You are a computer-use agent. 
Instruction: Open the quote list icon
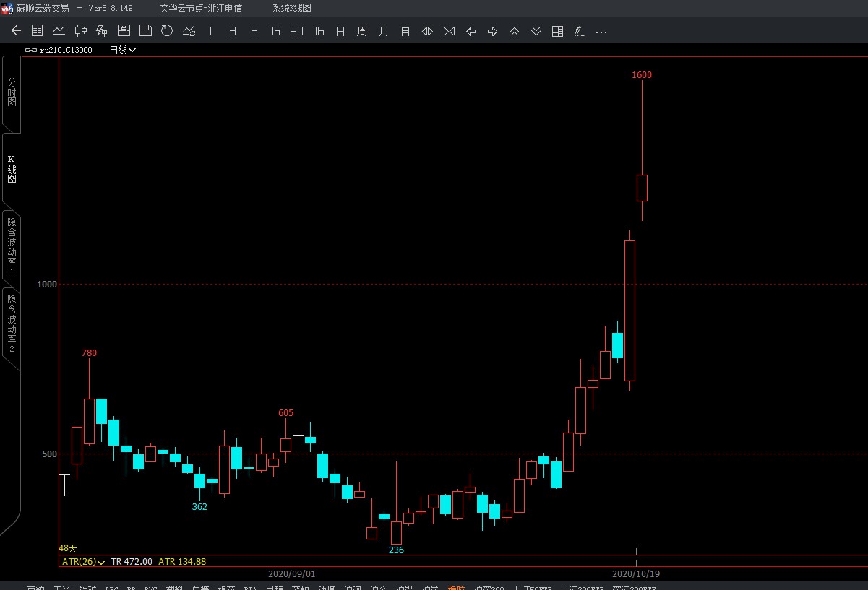[38, 31]
